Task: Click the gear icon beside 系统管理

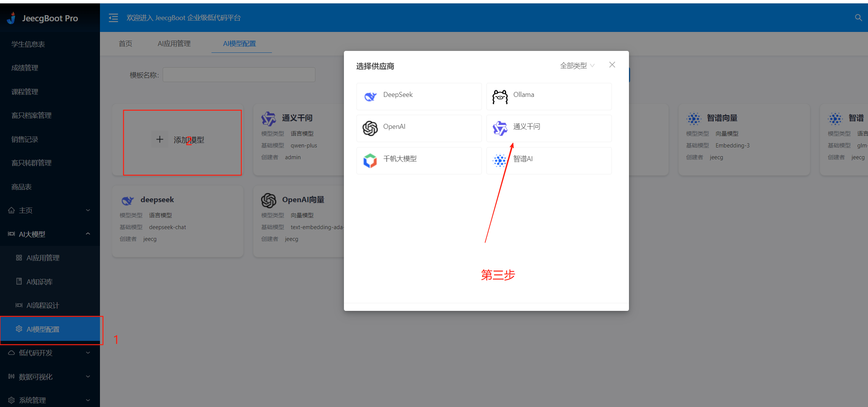Action: pos(11,400)
